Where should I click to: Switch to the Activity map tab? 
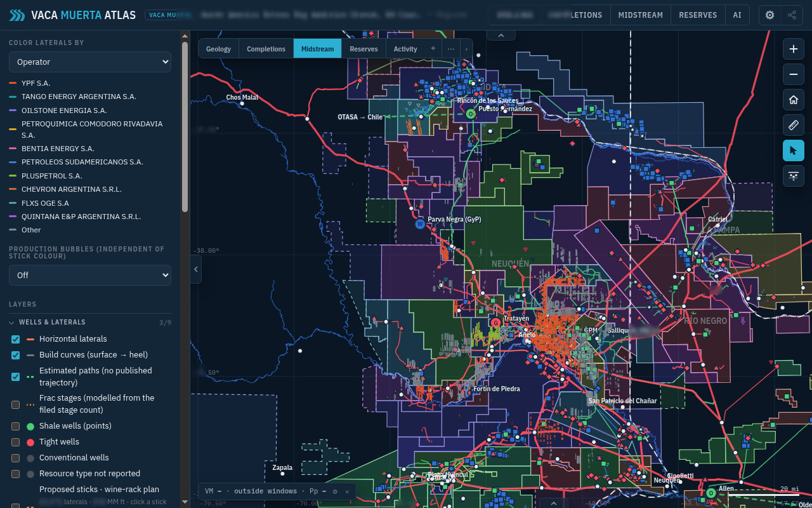click(x=405, y=49)
